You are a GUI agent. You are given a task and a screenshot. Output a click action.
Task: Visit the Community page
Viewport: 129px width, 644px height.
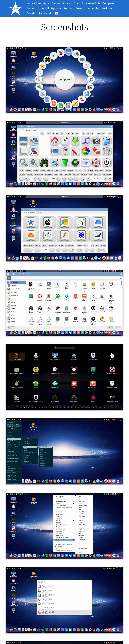point(92,8)
